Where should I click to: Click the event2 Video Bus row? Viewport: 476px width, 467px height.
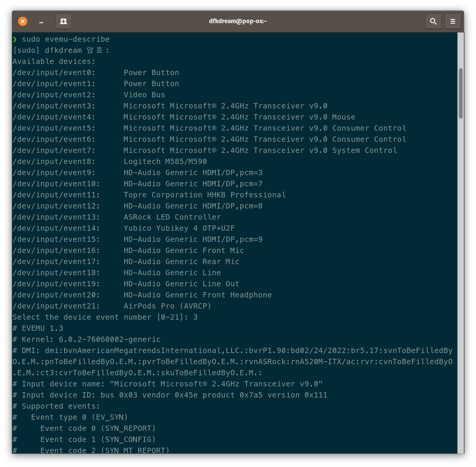89,95
